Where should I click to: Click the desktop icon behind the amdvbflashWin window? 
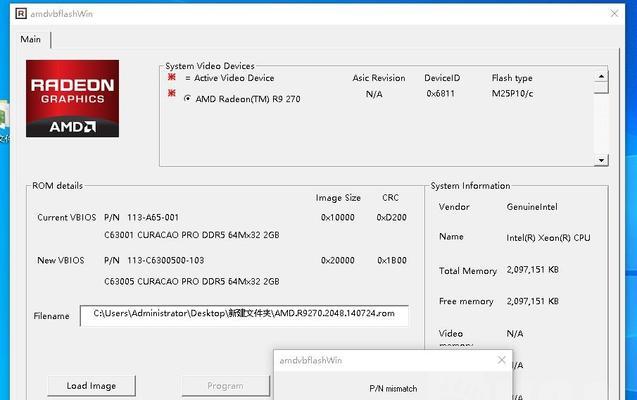pyautogui.click(x=4, y=122)
